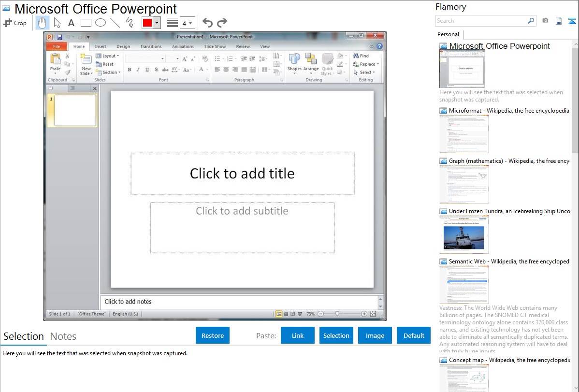Switch to Normal view in status bar
Screen dimensions: 579x392
coord(279,314)
